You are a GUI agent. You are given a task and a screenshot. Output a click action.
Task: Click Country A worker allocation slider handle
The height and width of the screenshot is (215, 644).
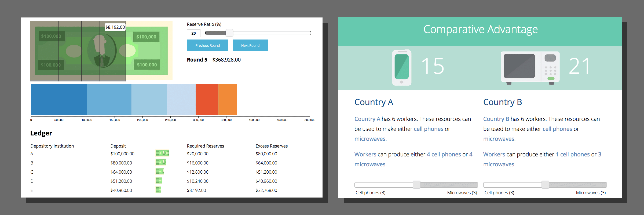(416, 185)
